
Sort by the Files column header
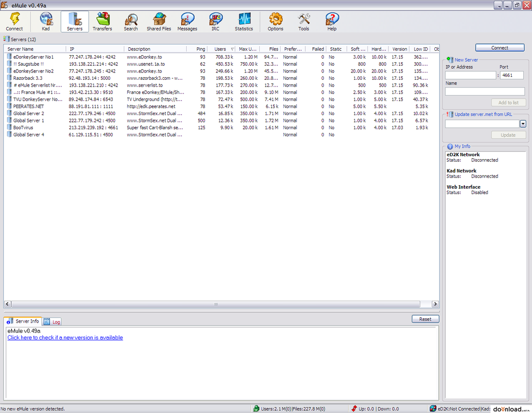[270, 49]
